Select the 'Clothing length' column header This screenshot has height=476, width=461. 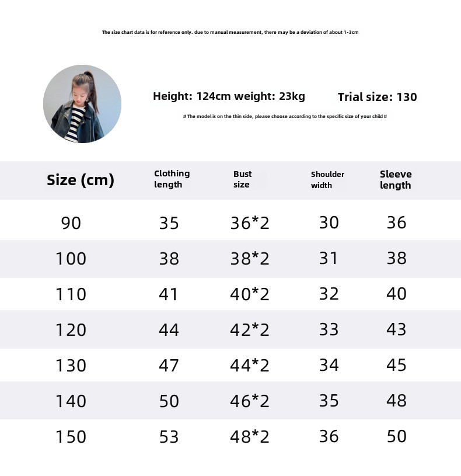tap(172, 179)
